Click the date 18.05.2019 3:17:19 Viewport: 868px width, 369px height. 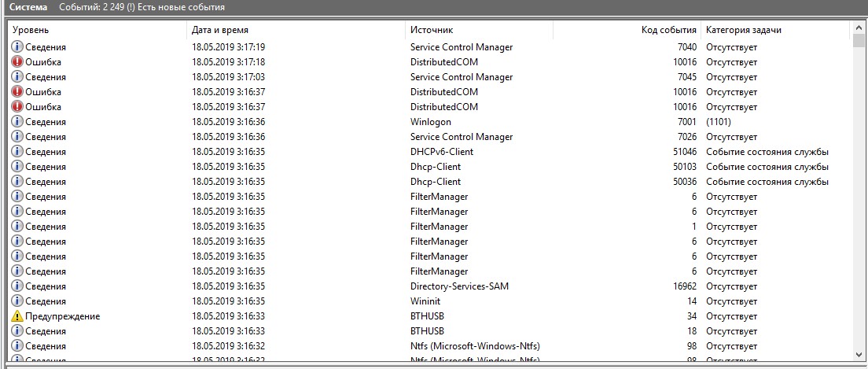pos(229,47)
